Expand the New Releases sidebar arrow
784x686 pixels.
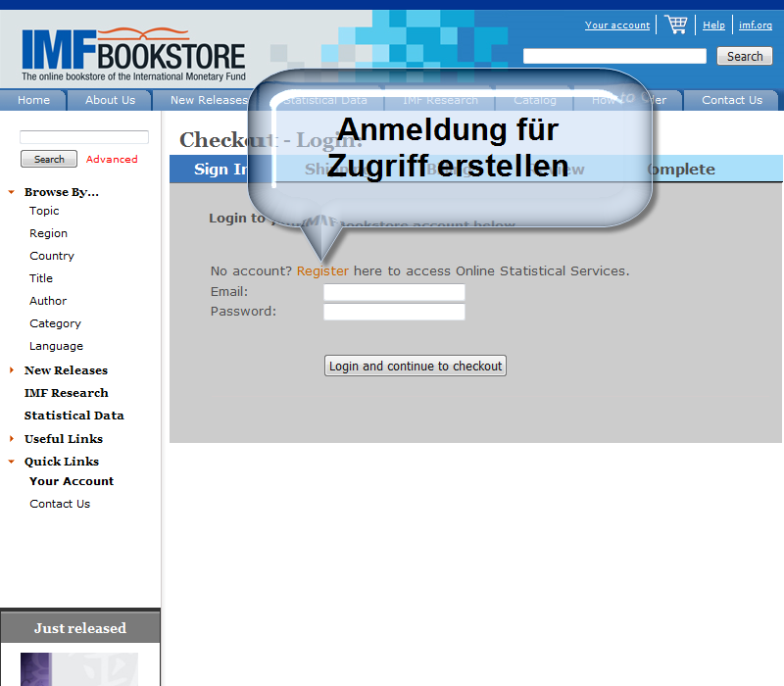[x=11, y=370]
